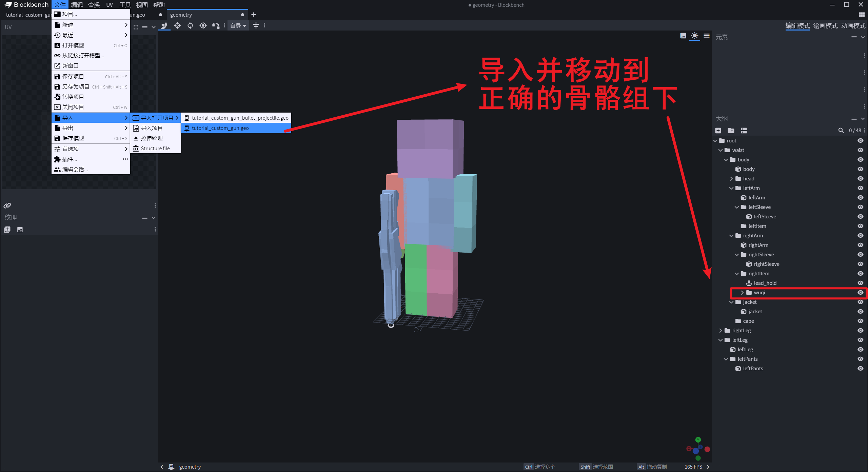Click the UV fullscreen icon
The height and width of the screenshot is (472, 868).
click(136, 27)
